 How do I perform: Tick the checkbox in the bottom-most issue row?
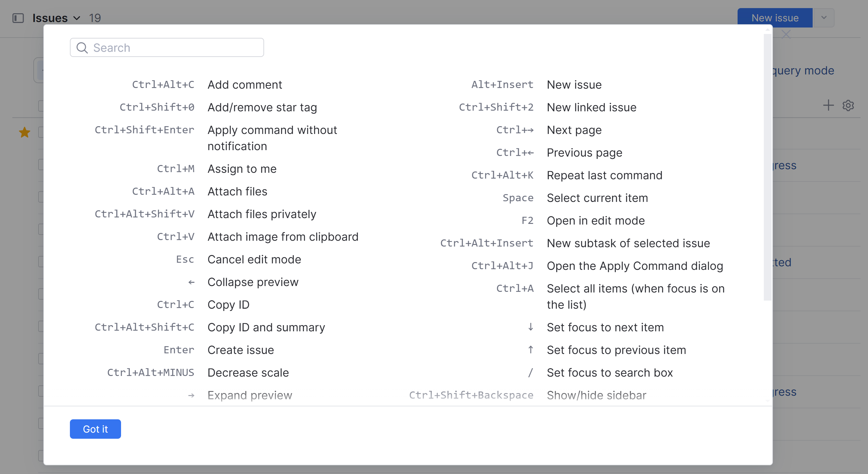(41, 455)
